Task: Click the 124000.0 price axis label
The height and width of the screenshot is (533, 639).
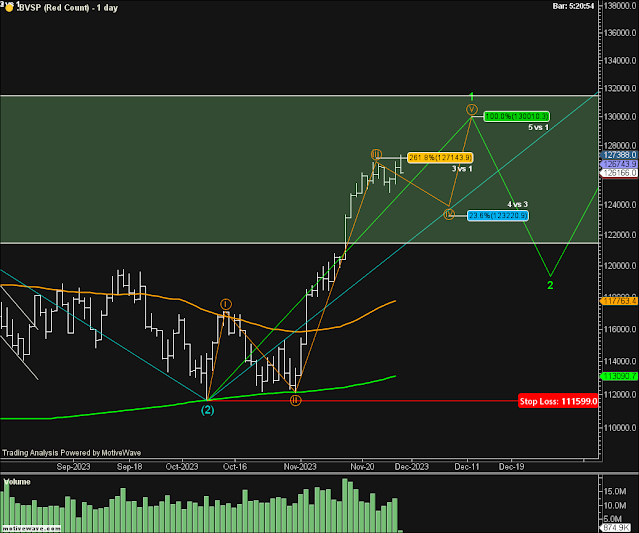Action: (x=620, y=205)
